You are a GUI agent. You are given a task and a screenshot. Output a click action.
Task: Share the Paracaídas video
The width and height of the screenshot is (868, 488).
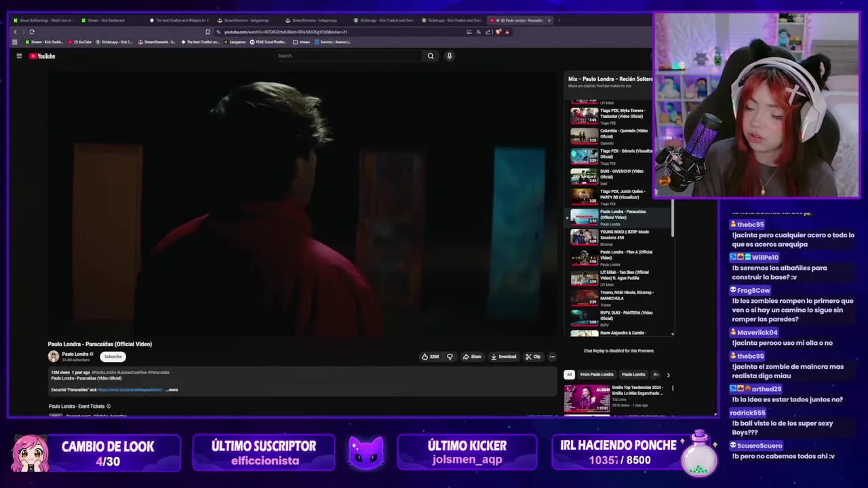pyautogui.click(x=472, y=357)
